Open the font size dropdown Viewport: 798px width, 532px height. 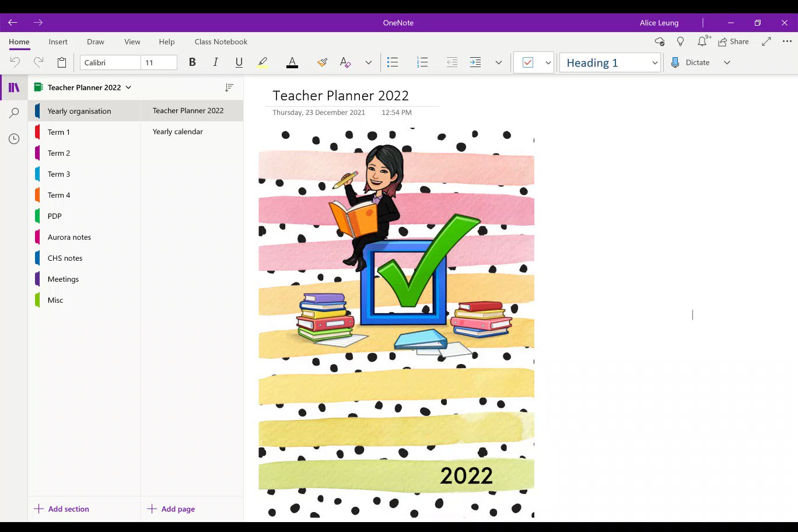pos(159,62)
